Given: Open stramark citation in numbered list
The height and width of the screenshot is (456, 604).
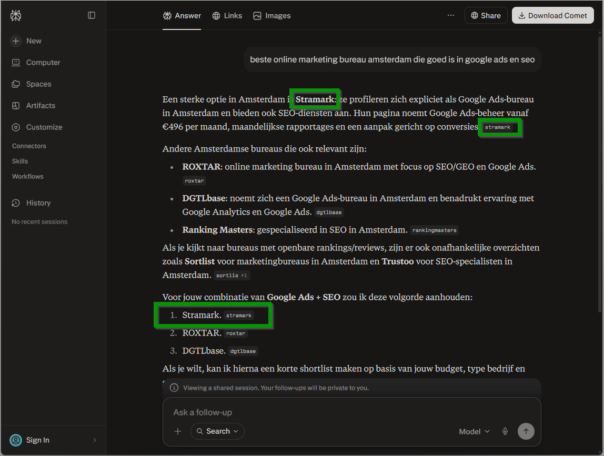Looking at the screenshot, I should (239, 315).
